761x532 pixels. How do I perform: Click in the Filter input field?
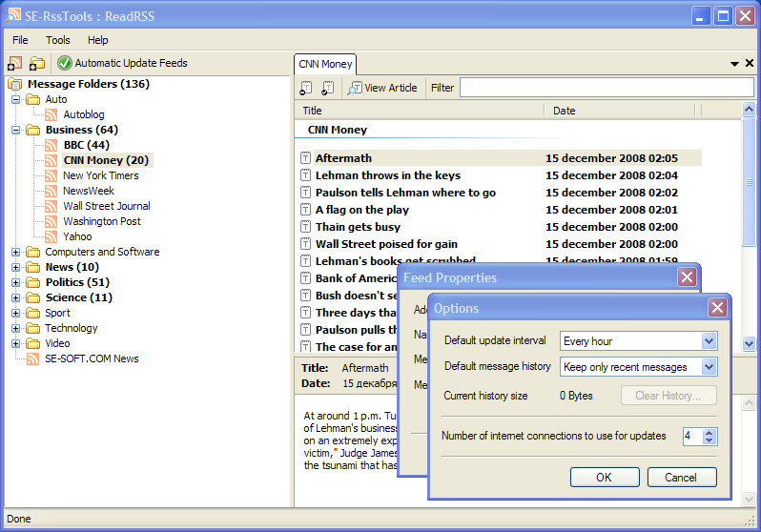click(607, 88)
